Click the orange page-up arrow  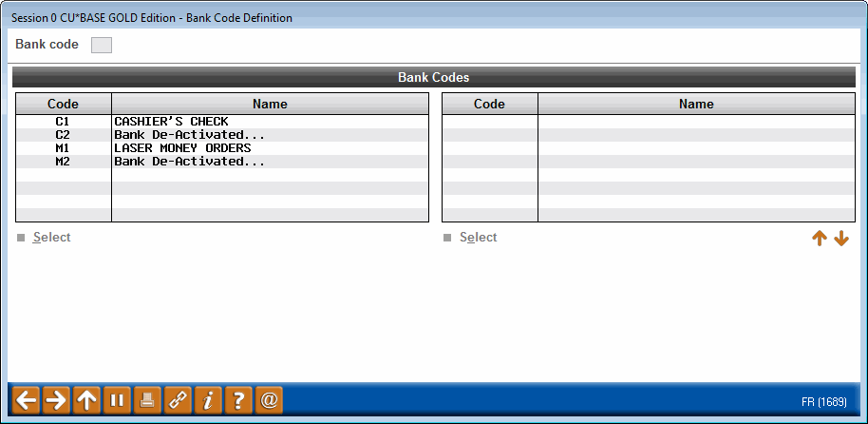click(x=820, y=239)
